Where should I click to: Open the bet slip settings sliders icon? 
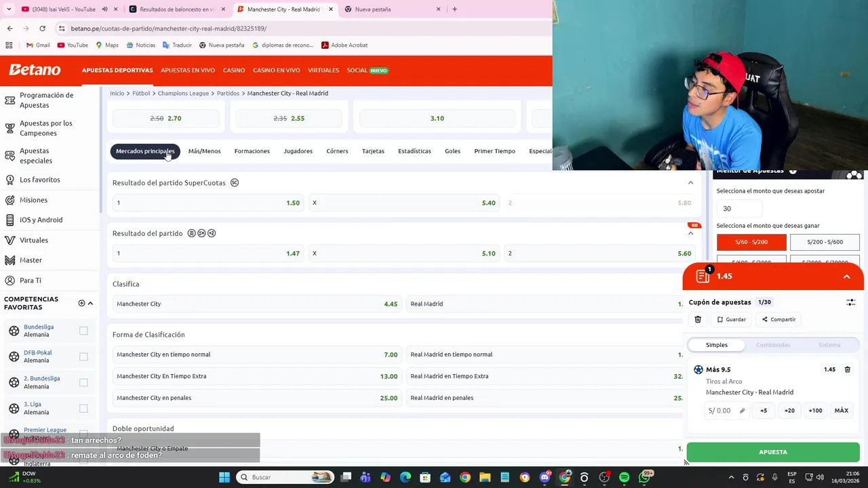coord(850,302)
